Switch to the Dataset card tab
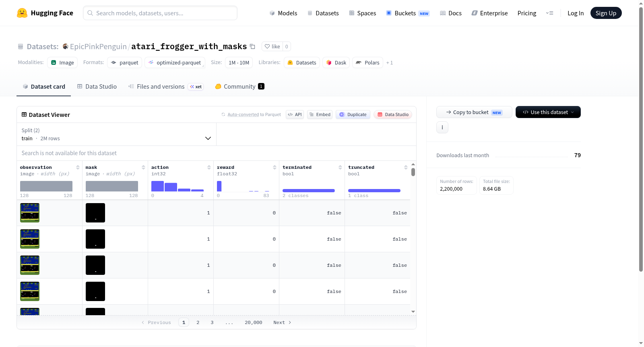 coord(43,87)
